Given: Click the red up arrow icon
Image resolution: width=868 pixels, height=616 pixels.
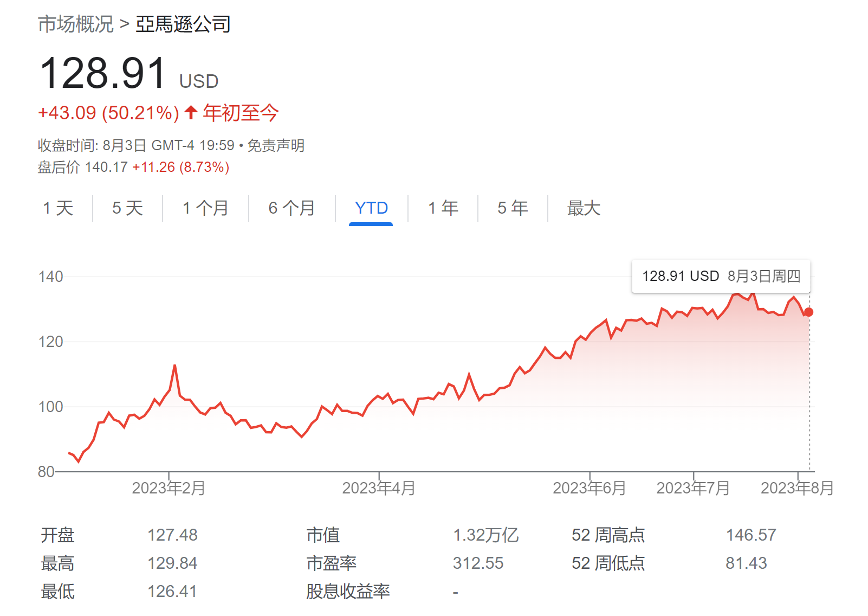Looking at the screenshot, I should click(190, 113).
